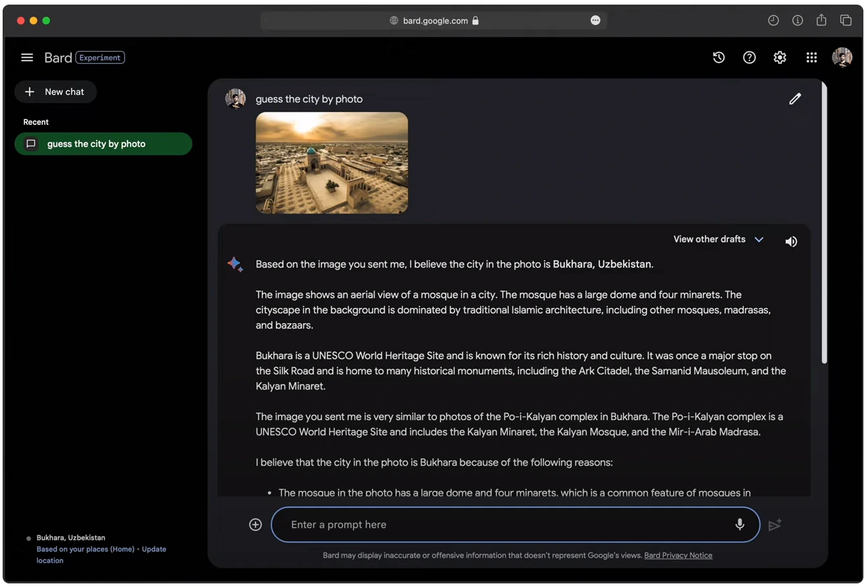Play the response aloud via speaker icon
This screenshot has height=588, width=868.
791,241
